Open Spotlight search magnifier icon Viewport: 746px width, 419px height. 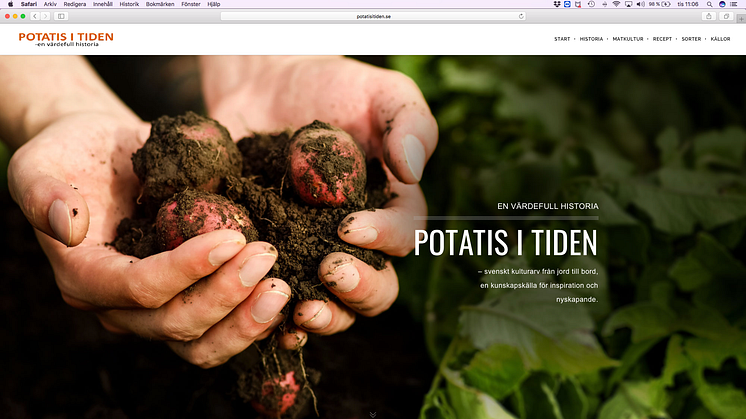(x=709, y=4)
